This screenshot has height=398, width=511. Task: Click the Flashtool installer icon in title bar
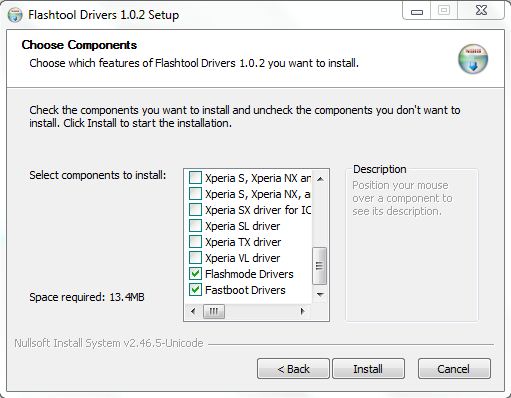click(15, 15)
